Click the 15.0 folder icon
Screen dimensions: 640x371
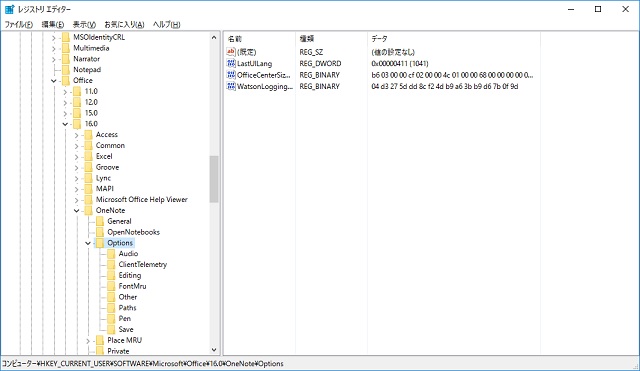tap(77, 113)
